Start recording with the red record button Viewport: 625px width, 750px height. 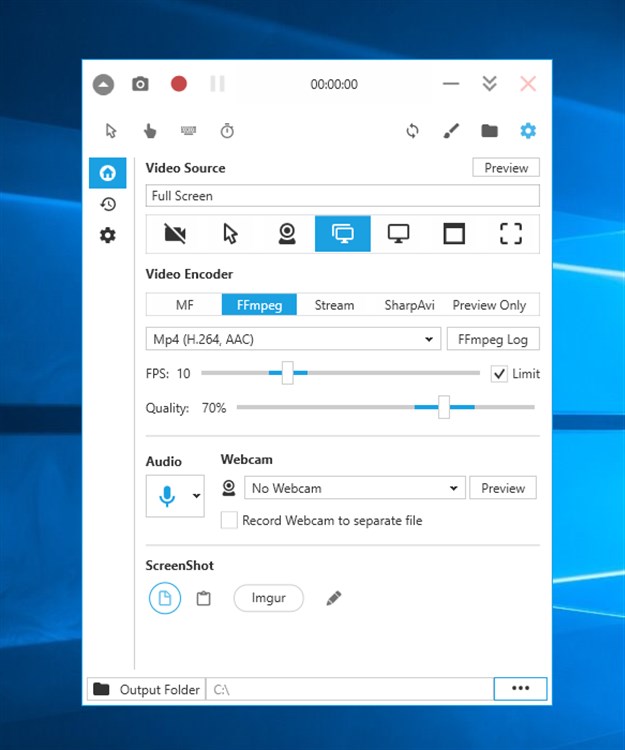179,84
